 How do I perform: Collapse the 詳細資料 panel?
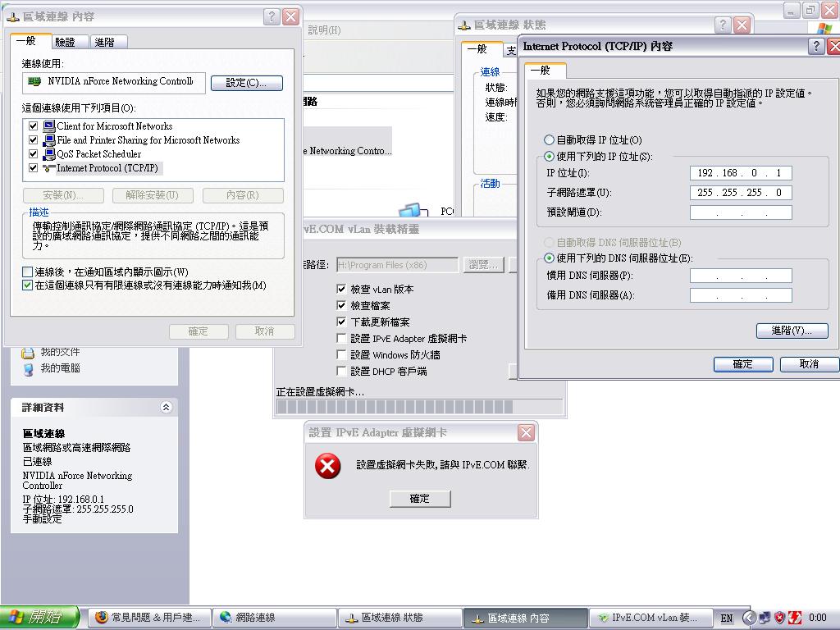(x=166, y=406)
